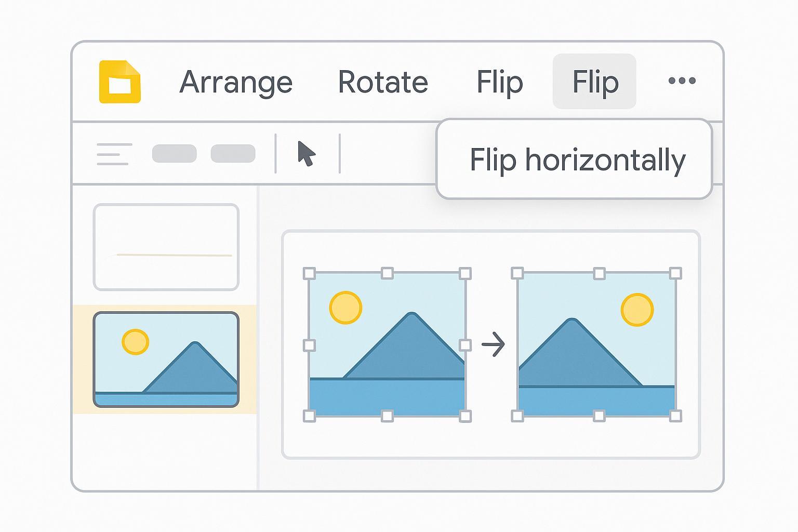Click the highlighted Flip menu
This screenshot has height=532, width=798.
coord(595,82)
